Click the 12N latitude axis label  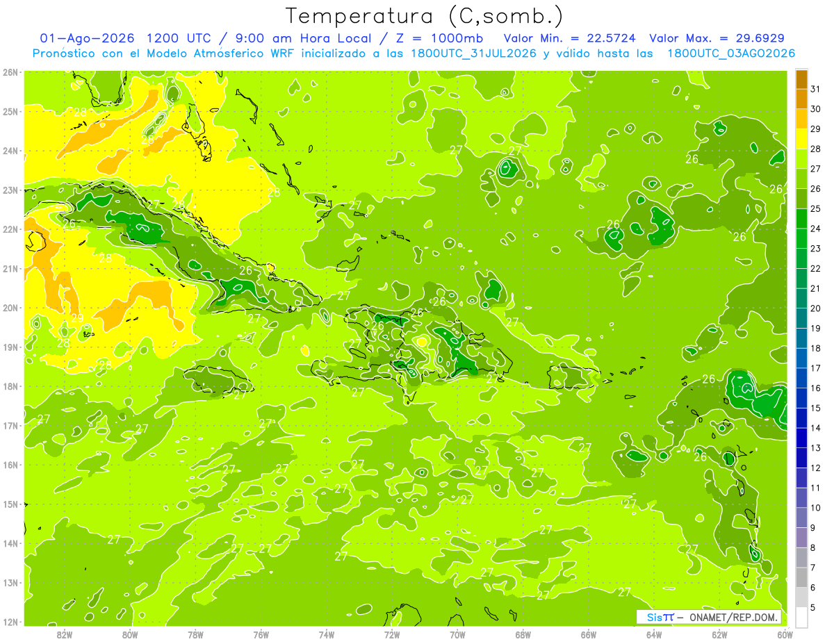pos(10,622)
